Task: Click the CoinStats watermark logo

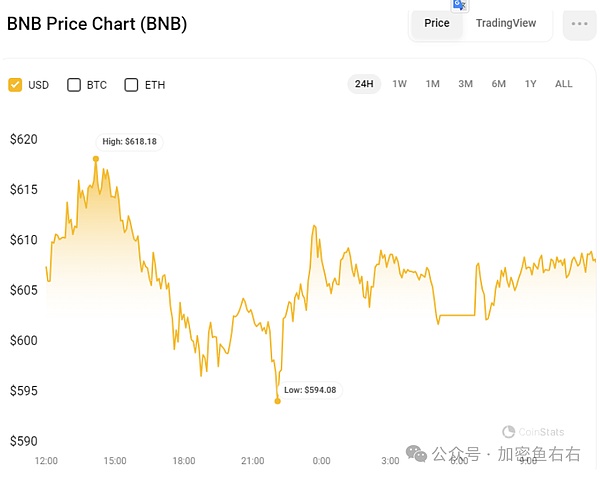Action: click(x=508, y=432)
